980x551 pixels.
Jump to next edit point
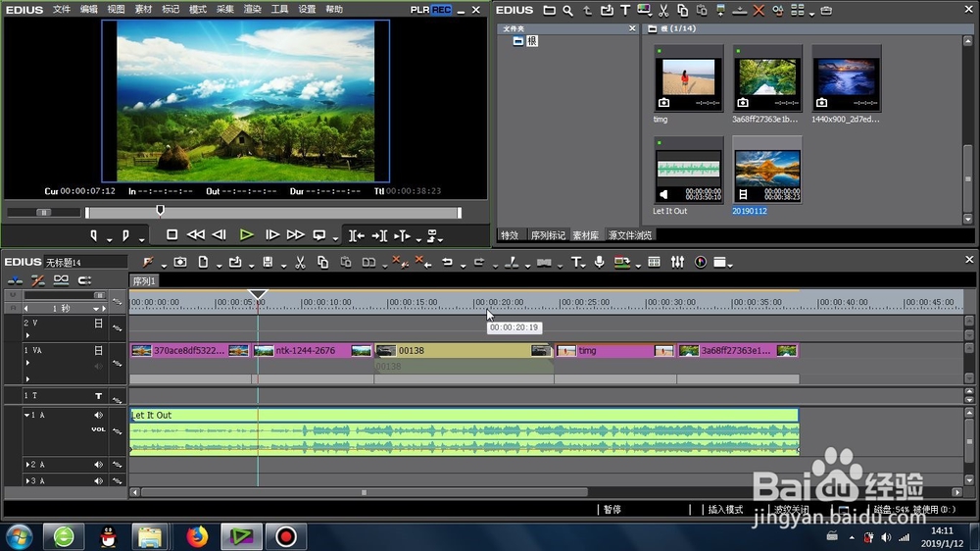click(x=379, y=235)
